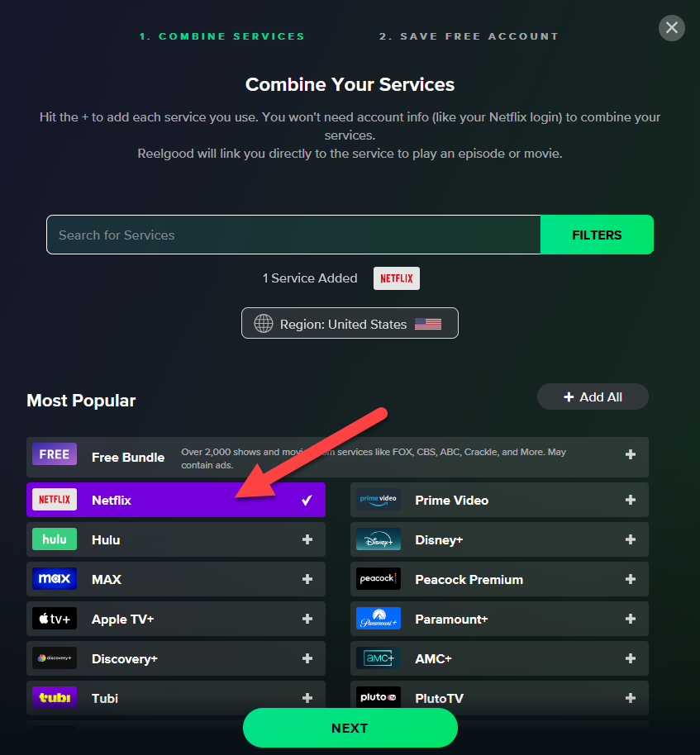Click the MAX logo icon
Screen dimensions: 700x755
[55, 579]
